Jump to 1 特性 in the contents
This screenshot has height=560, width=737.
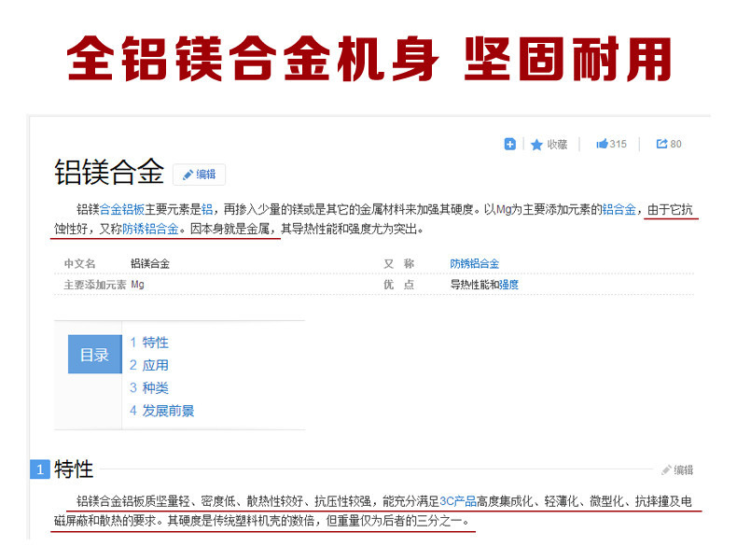pyautogui.click(x=149, y=343)
